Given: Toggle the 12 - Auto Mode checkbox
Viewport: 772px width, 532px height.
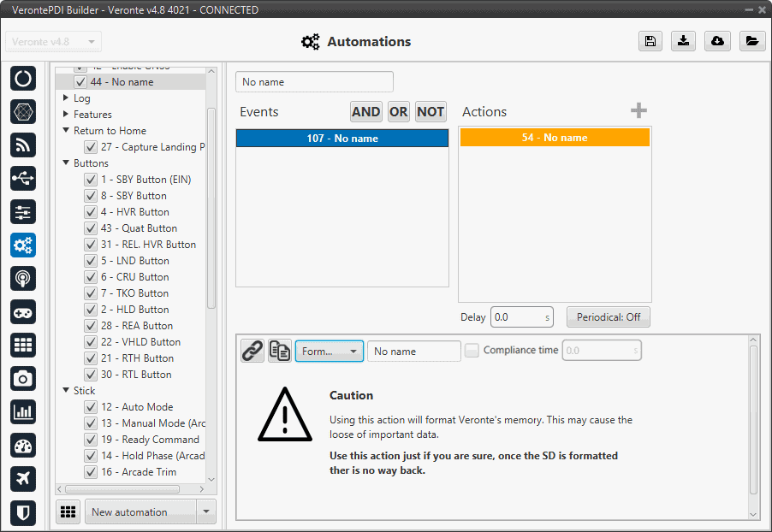Looking at the screenshot, I should tap(90, 407).
